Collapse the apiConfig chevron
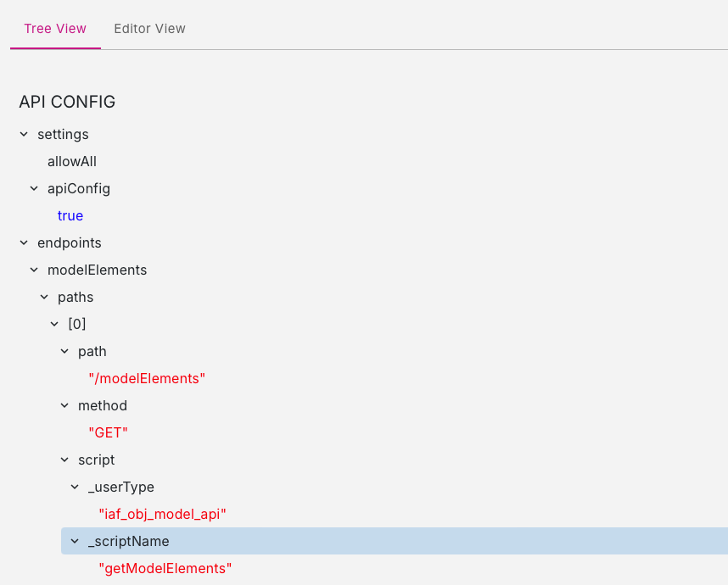Viewport: 728px width, 585px height. coord(34,188)
